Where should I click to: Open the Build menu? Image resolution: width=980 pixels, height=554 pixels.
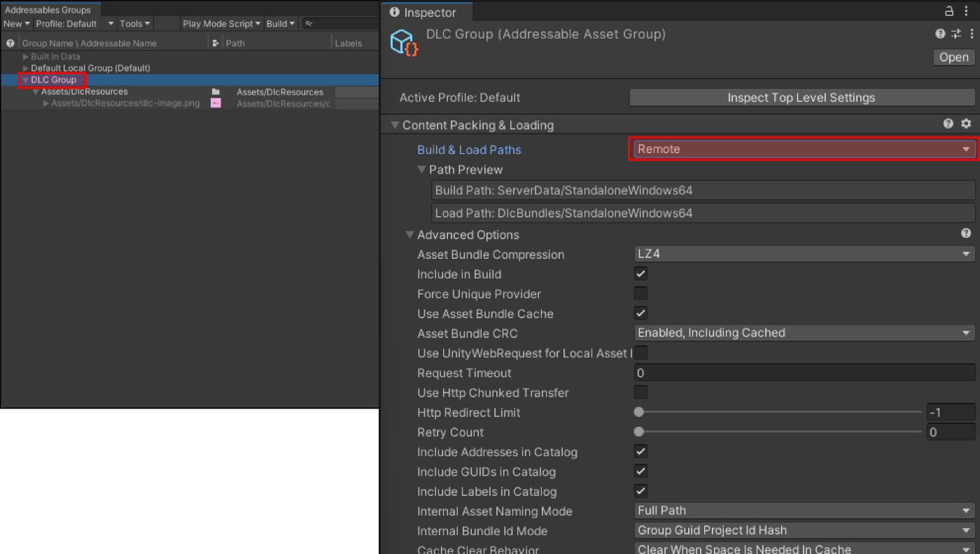coord(281,24)
